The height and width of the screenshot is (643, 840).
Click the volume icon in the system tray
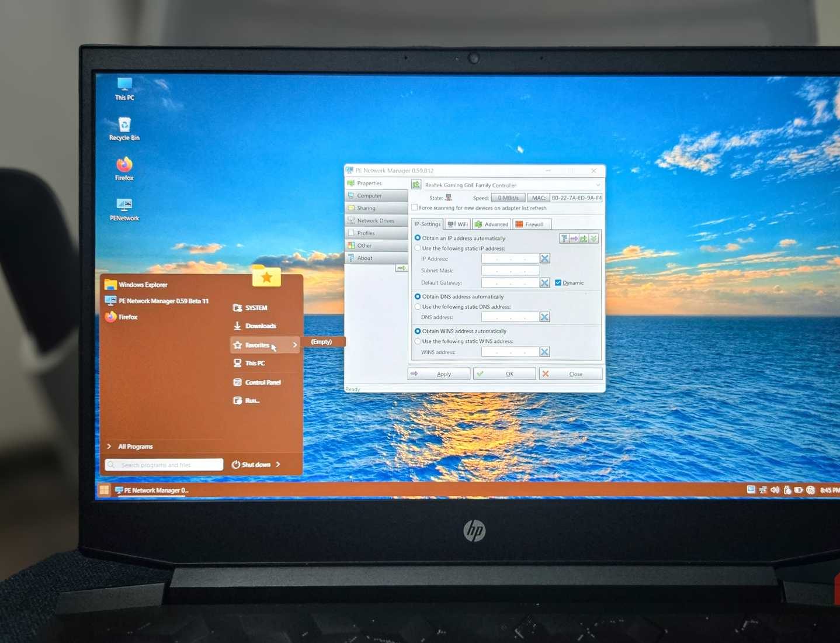click(774, 490)
